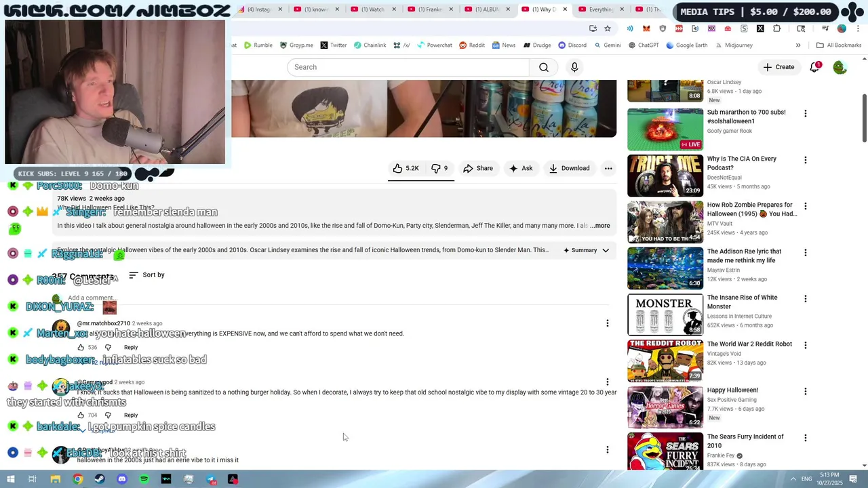Open the Google Earth bookmark
This screenshot has height=488, width=868.
[687, 45]
